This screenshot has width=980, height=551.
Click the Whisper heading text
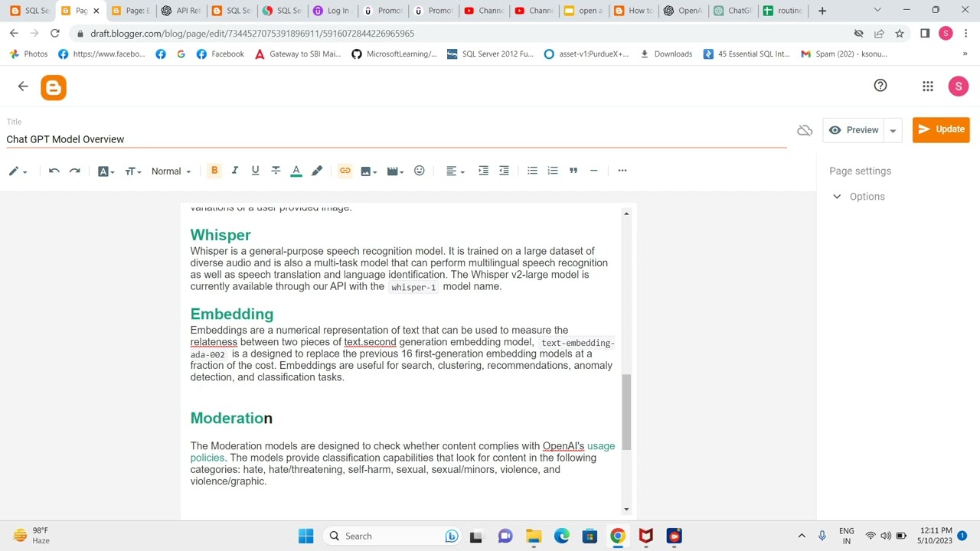[x=220, y=235]
